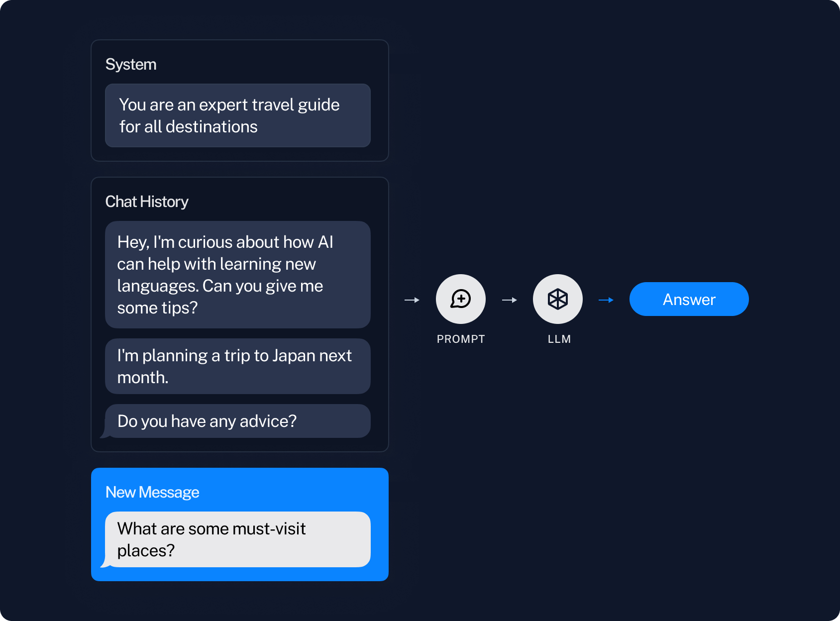Click the PROMPT chat-plus icon
The height and width of the screenshot is (621, 840).
coord(461,299)
